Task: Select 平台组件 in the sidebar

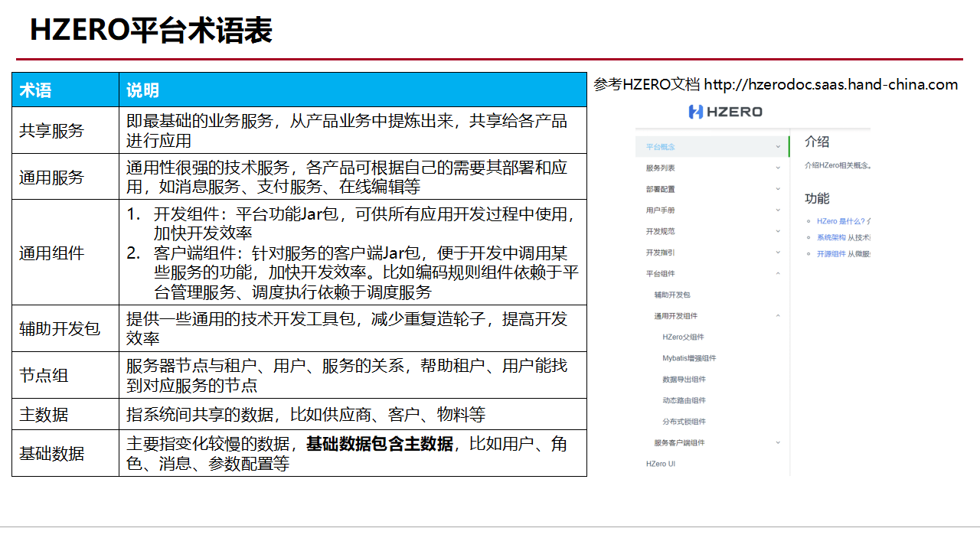Action: pos(660,273)
